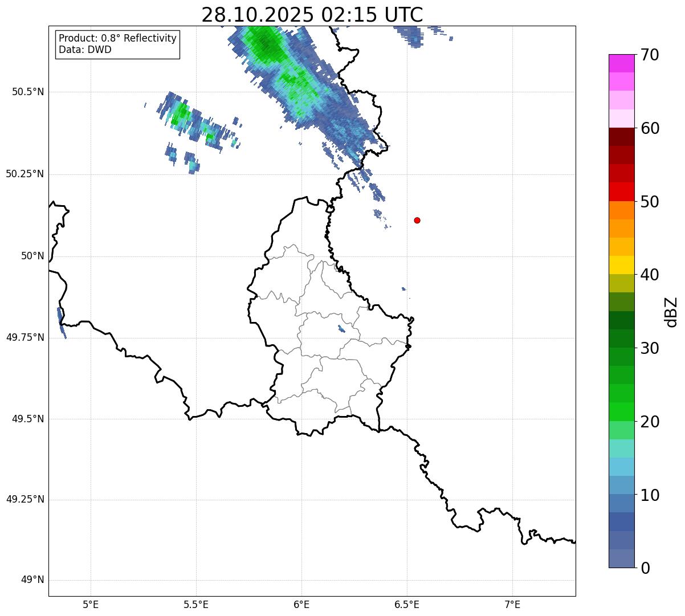Click the large green rain band core at top
This screenshot has height=616, width=685.
point(266,43)
